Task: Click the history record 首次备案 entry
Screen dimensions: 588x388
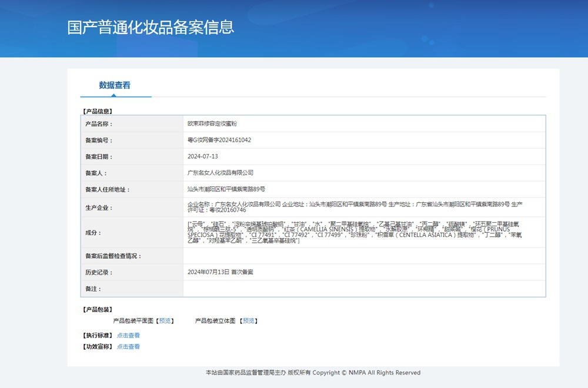Action: (220, 273)
